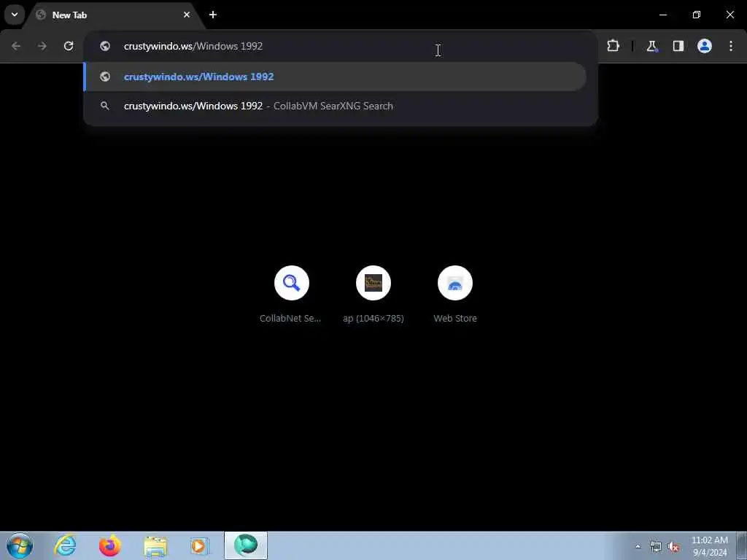747x560 pixels.
Task: Click the CollabNet Se... shortcut label
Action: coord(290,318)
